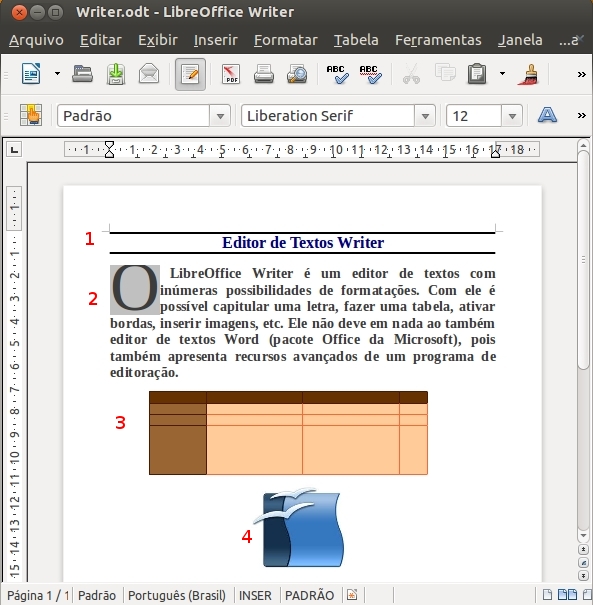Open the Ferramentas menu

pyautogui.click(x=438, y=40)
